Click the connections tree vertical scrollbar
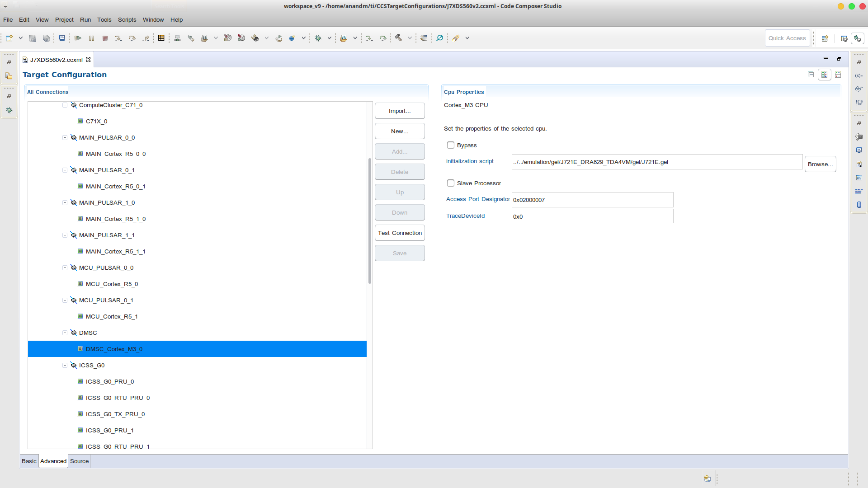Screen dimensions: 868x488 370,221
